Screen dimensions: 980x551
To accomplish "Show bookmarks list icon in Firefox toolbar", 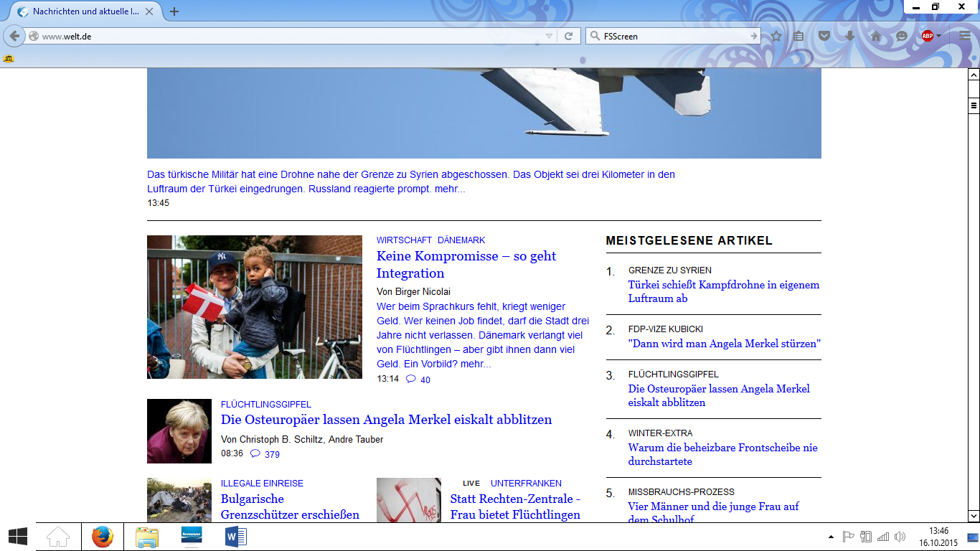I will 799,36.
